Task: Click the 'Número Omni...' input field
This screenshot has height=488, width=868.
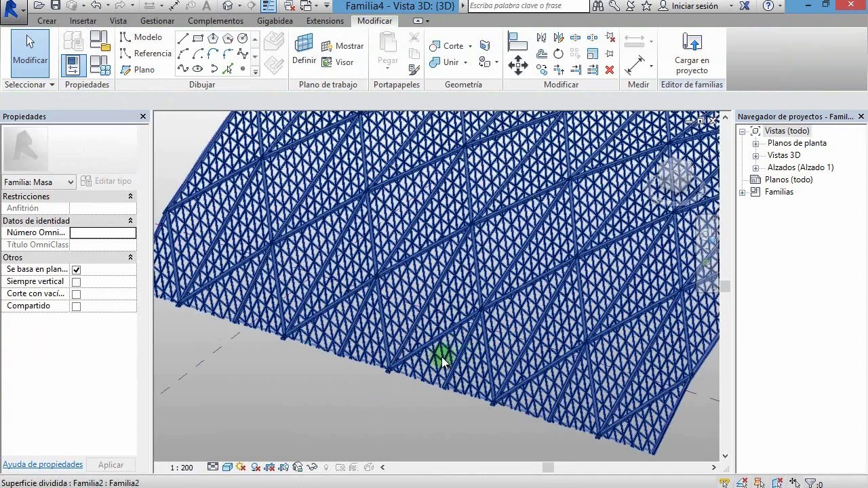Action: point(102,232)
